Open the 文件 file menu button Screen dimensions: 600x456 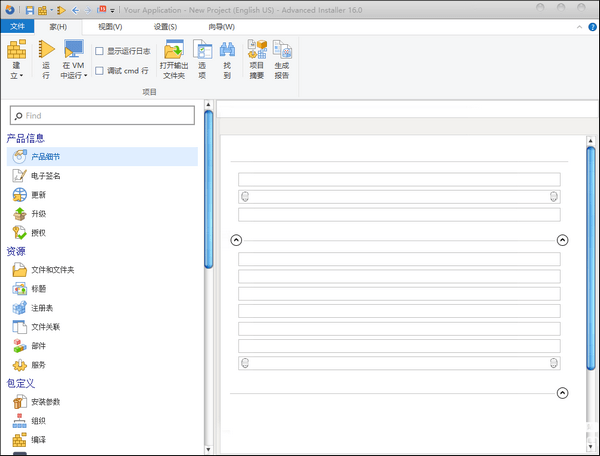18,26
